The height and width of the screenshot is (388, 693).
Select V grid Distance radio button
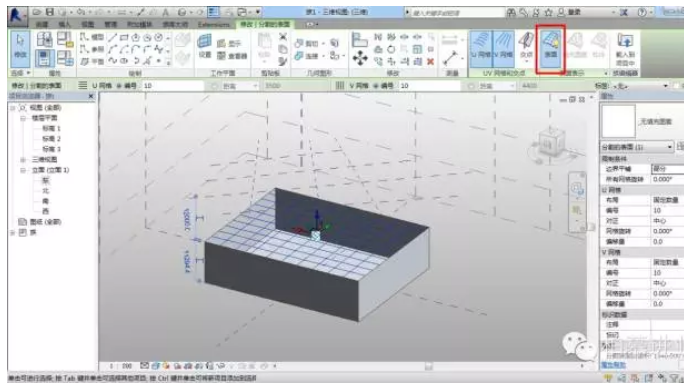pos(472,86)
